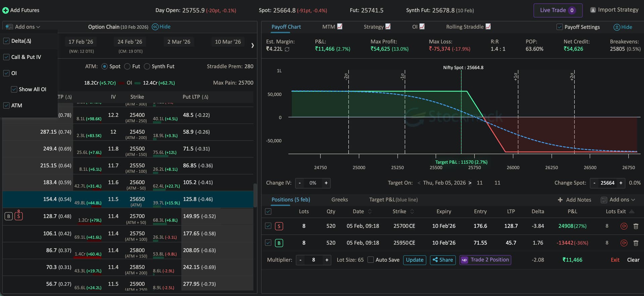
Task: Click exit icon for 25700 CE position
Action: [x=624, y=226]
